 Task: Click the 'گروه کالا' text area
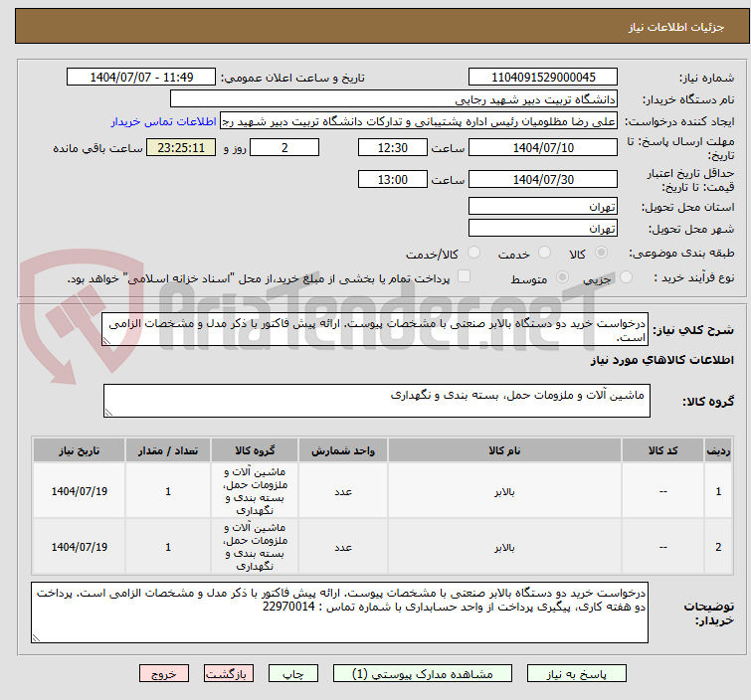[376, 402]
